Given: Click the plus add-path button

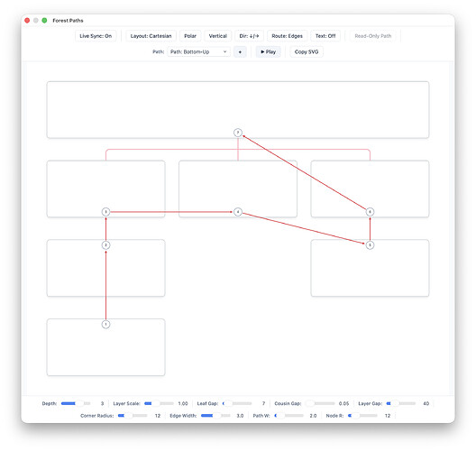Looking at the screenshot, I should click(240, 52).
